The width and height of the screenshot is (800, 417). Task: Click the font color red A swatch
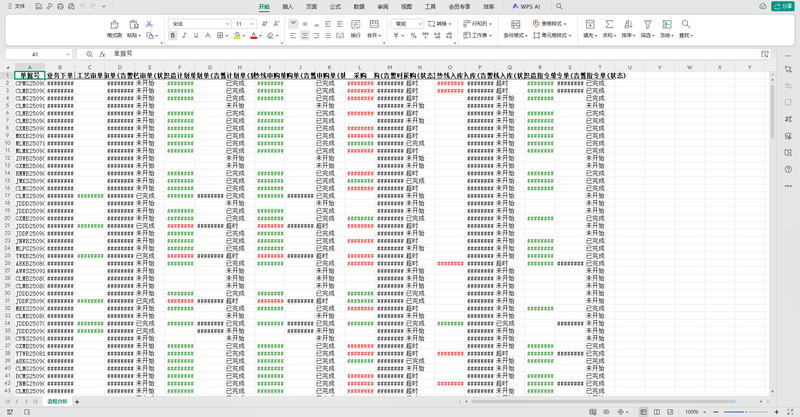point(254,35)
